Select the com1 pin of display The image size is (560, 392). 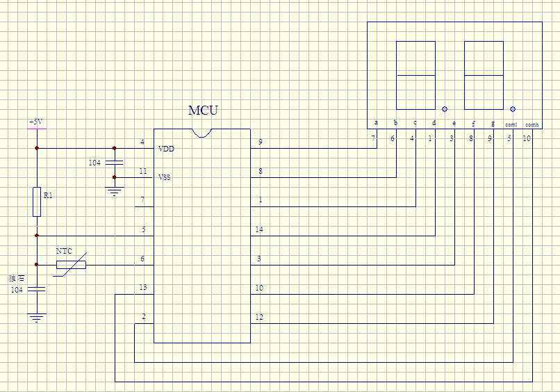coord(511,124)
